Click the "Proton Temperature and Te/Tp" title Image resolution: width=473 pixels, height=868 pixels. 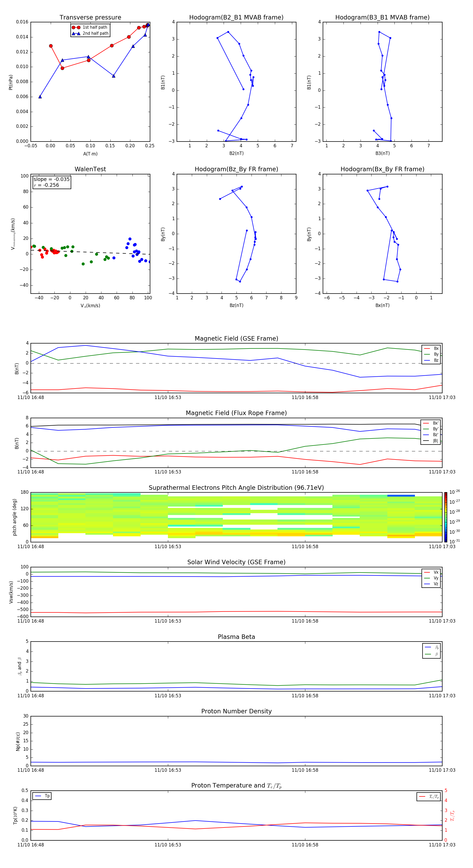[x=236, y=786]
